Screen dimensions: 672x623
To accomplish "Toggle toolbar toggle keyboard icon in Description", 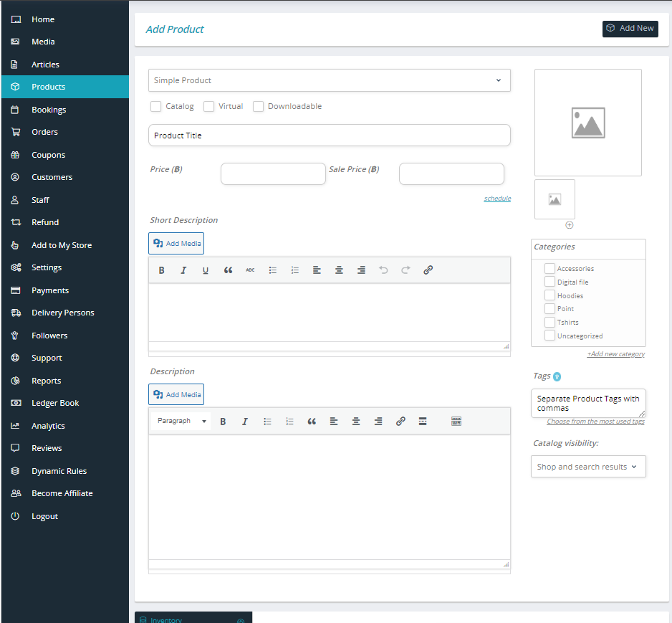I will (x=456, y=422).
